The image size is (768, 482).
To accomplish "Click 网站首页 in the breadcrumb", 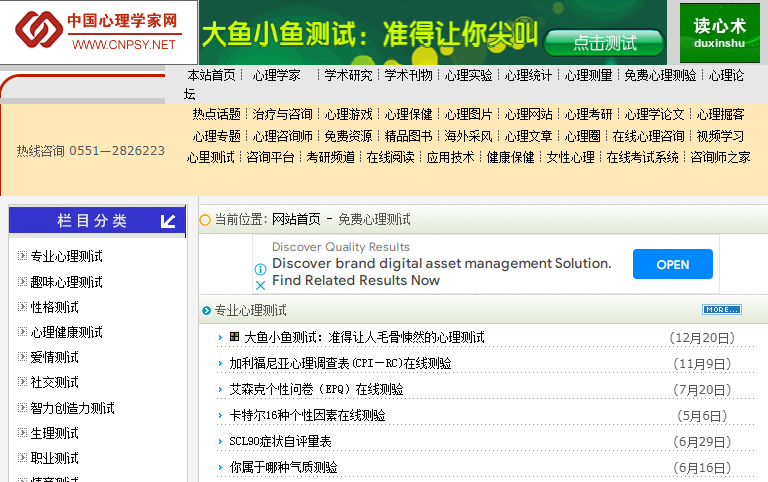I will click(x=296, y=220).
